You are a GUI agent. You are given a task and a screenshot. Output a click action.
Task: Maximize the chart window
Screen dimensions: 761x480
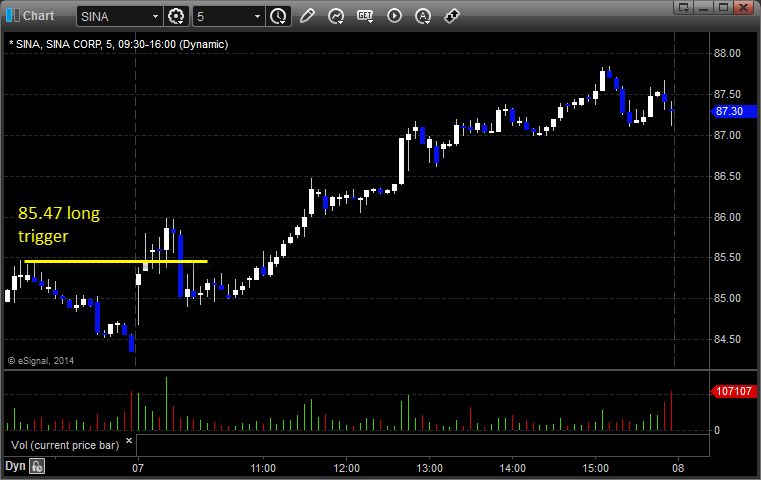click(x=724, y=7)
